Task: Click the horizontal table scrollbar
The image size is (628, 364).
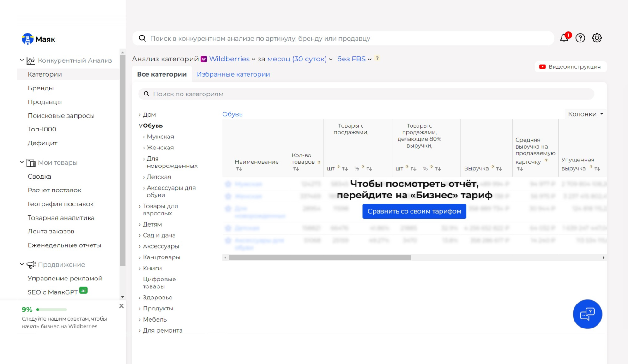Action: [320, 257]
